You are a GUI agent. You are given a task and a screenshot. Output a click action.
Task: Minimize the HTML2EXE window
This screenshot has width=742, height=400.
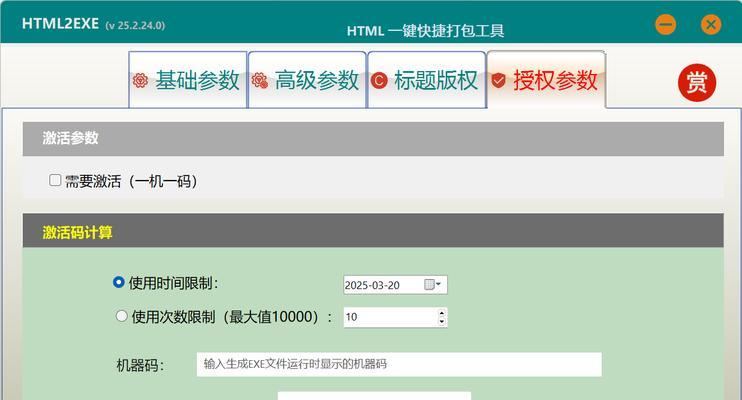(x=665, y=25)
